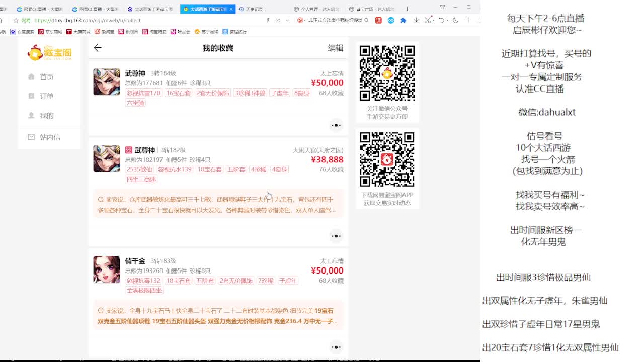
Task: Click the 俏千金 character name
Action: pyautogui.click(x=135, y=261)
